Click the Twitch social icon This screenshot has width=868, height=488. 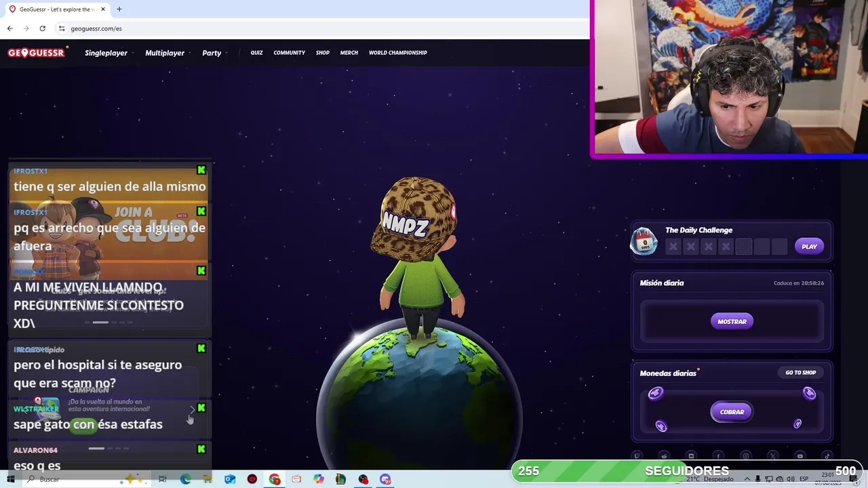(x=637, y=456)
